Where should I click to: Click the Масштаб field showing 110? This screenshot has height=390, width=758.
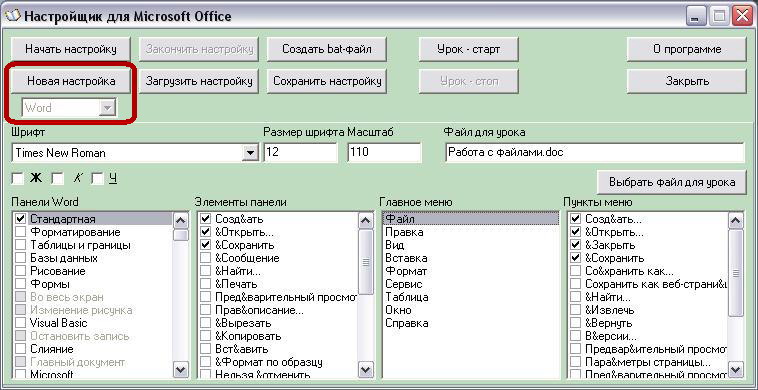pyautogui.click(x=384, y=153)
